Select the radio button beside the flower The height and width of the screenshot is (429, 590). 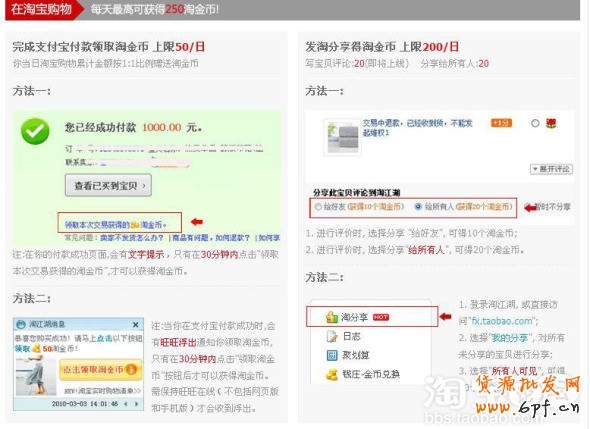click(535, 123)
